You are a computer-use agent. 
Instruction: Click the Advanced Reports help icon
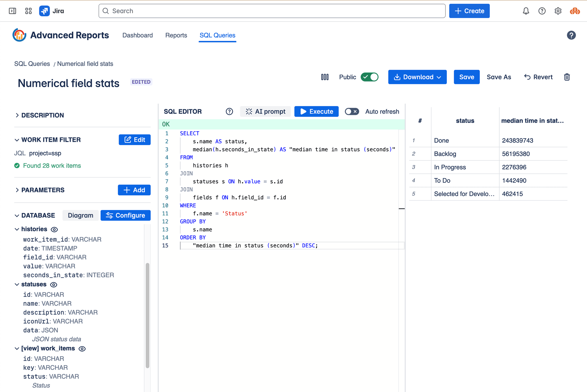571,35
